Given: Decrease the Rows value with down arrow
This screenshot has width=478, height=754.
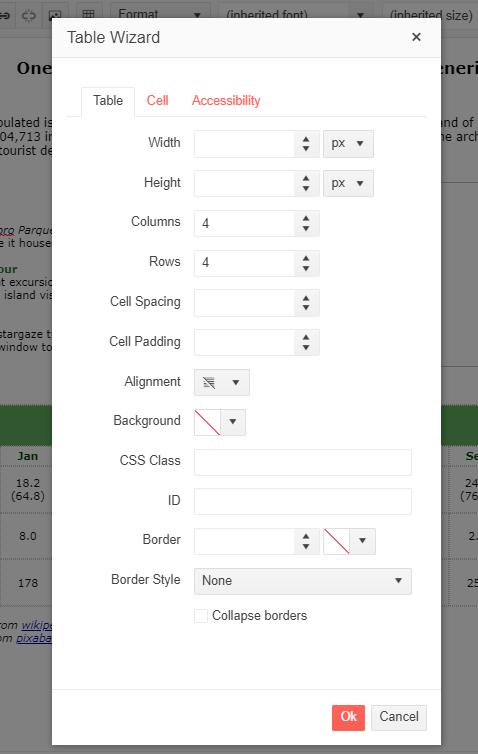Looking at the screenshot, I should pos(306,269).
